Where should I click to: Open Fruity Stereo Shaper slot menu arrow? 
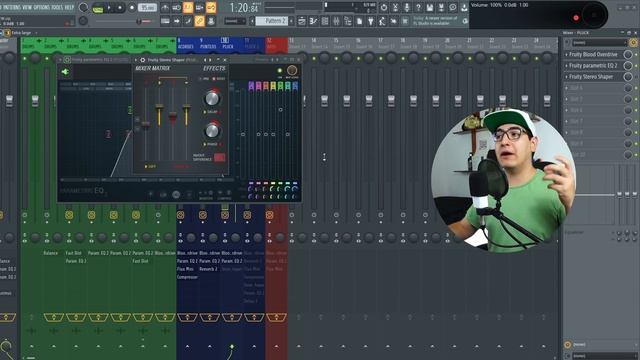(567, 77)
